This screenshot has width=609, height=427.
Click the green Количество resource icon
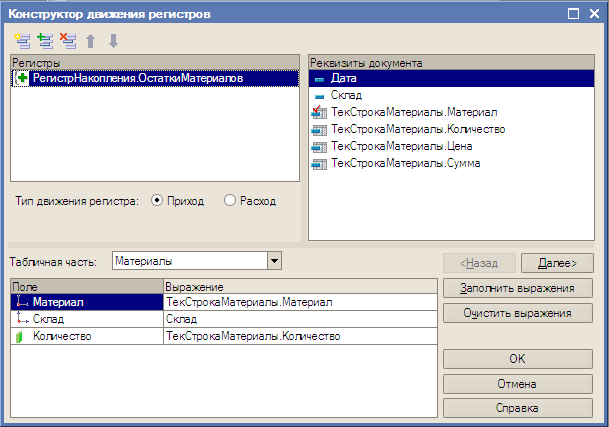pos(19,336)
